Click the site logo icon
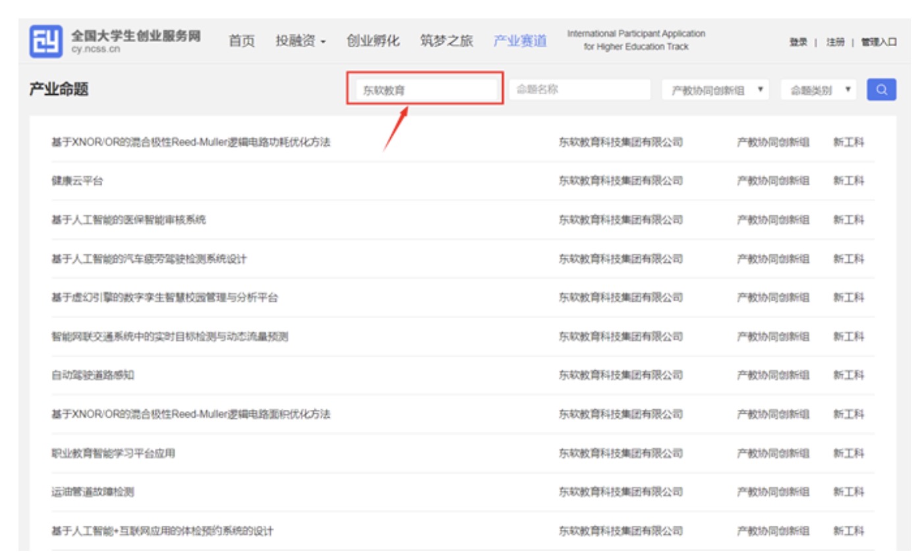Image resolution: width=924 pixels, height=560 pixels. click(45, 41)
